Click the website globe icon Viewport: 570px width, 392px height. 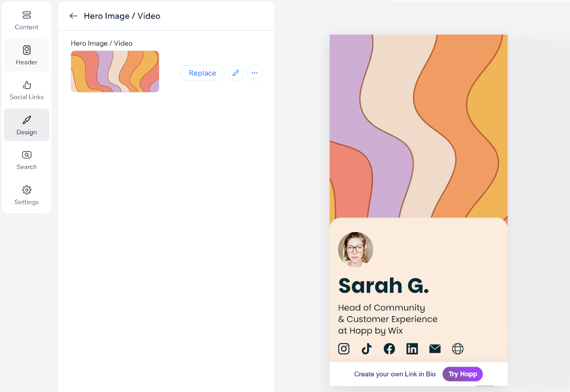tap(458, 349)
